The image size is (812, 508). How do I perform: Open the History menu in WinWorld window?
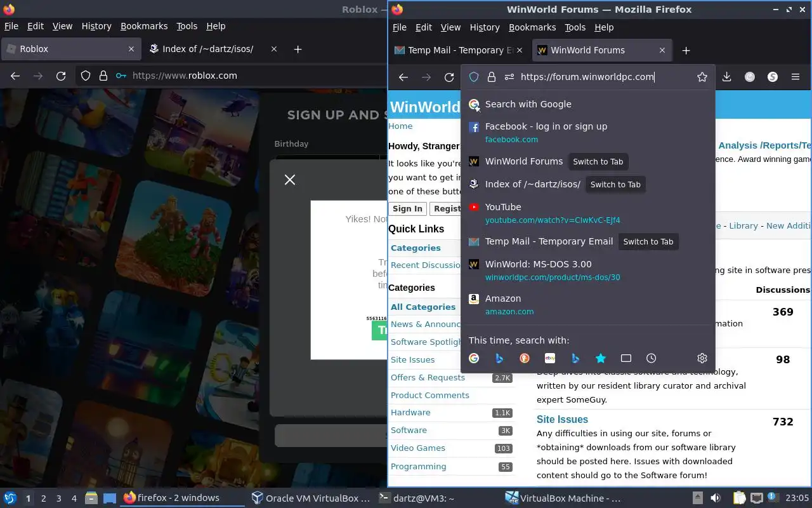point(485,27)
